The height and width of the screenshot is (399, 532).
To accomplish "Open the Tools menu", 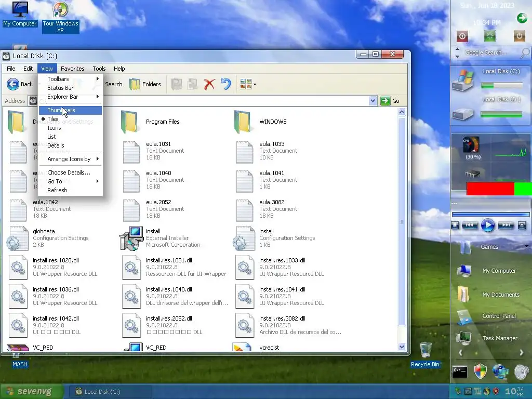I will coord(99,69).
